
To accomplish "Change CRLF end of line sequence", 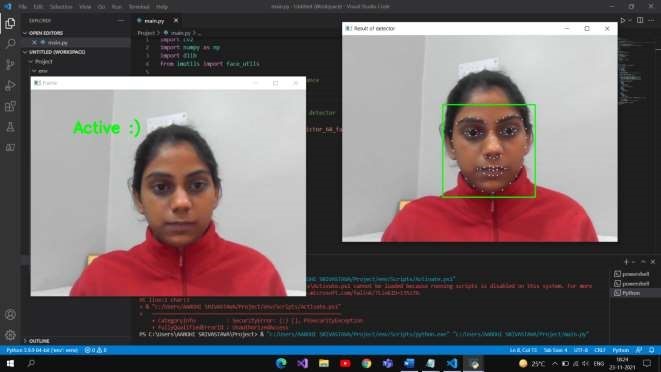I will [x=599, y=350].
